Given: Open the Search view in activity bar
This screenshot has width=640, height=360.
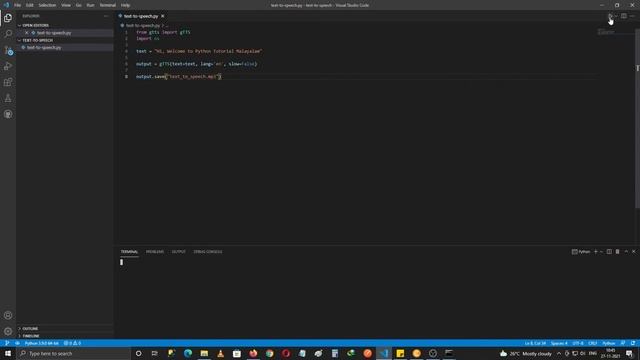Looking at the screenshot, I should (8, 34).
